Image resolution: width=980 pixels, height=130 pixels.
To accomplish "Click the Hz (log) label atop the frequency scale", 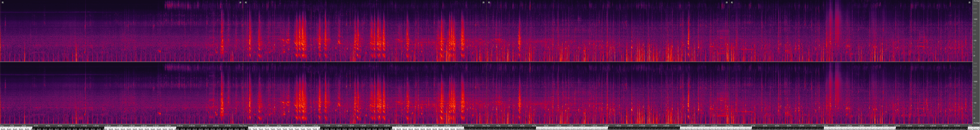I will click(976, 1).
